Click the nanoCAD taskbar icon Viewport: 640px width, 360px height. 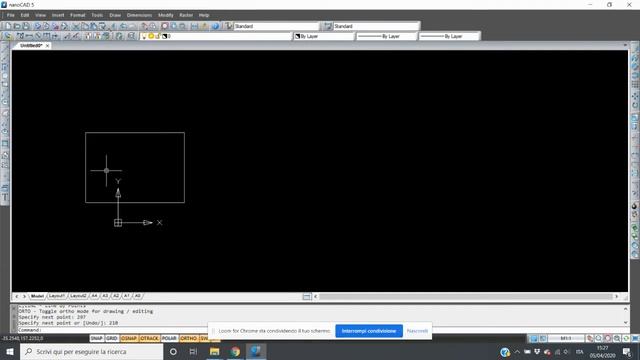pyautogui.click(x=256, y=351)
